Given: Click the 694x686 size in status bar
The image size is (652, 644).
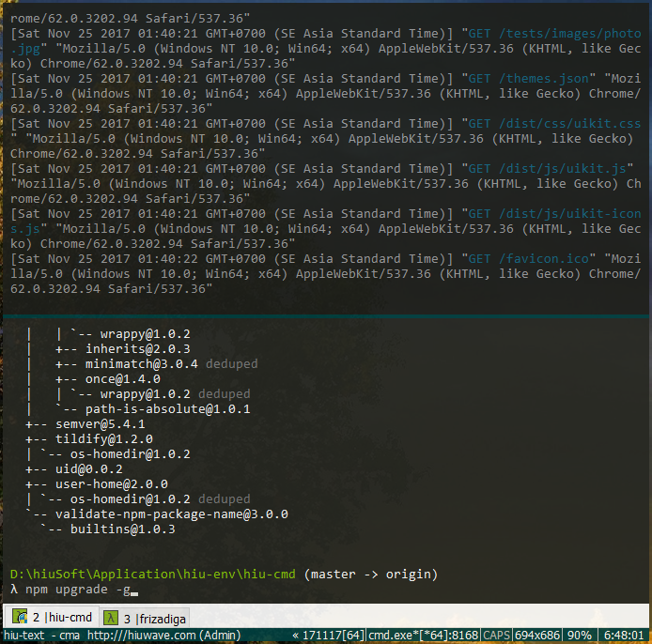Looking at the screenshot, I should coord(537,636).
